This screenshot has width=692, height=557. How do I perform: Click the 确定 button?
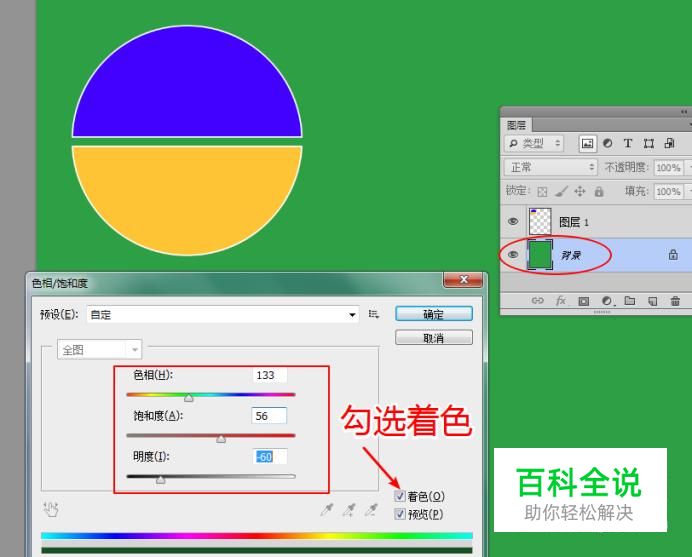click(x=434, y=314)
